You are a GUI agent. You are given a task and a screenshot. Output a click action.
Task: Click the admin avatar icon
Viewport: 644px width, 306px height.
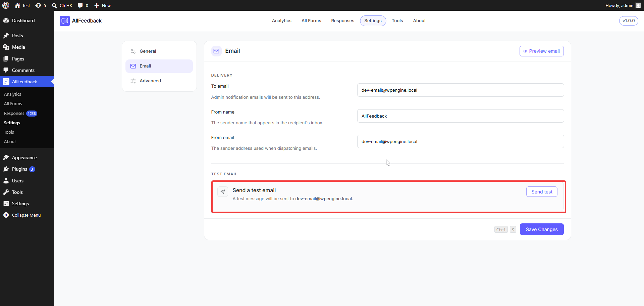click(638, 5)
